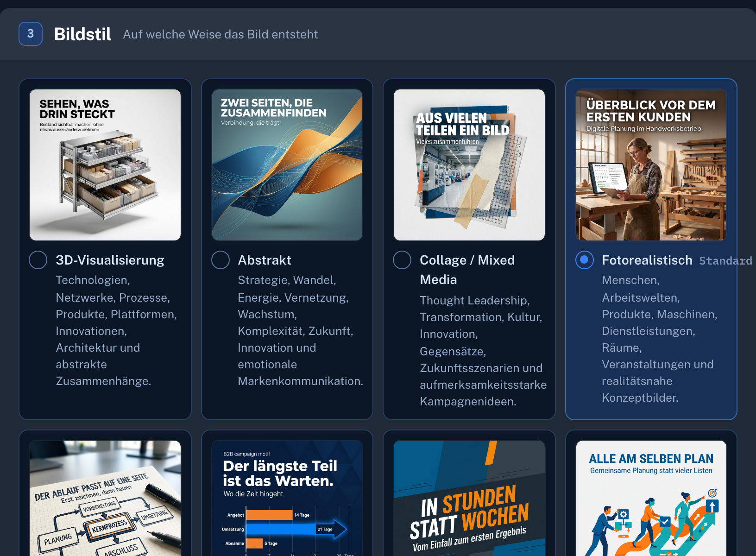756x556 pixels.
Task: Click the Bildstil section heading
Action: 82,34
